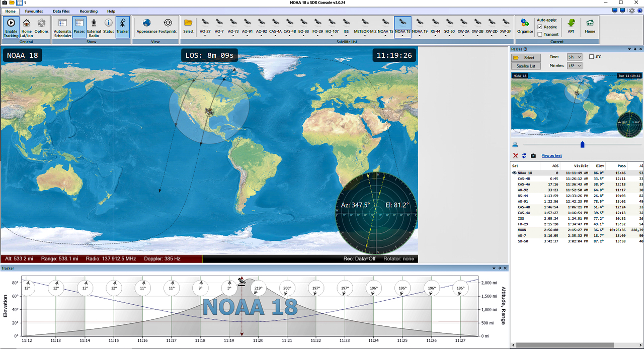Click the Elev column header
The image size is (644, 349).
pyautogui.click(x=598, y=165)
